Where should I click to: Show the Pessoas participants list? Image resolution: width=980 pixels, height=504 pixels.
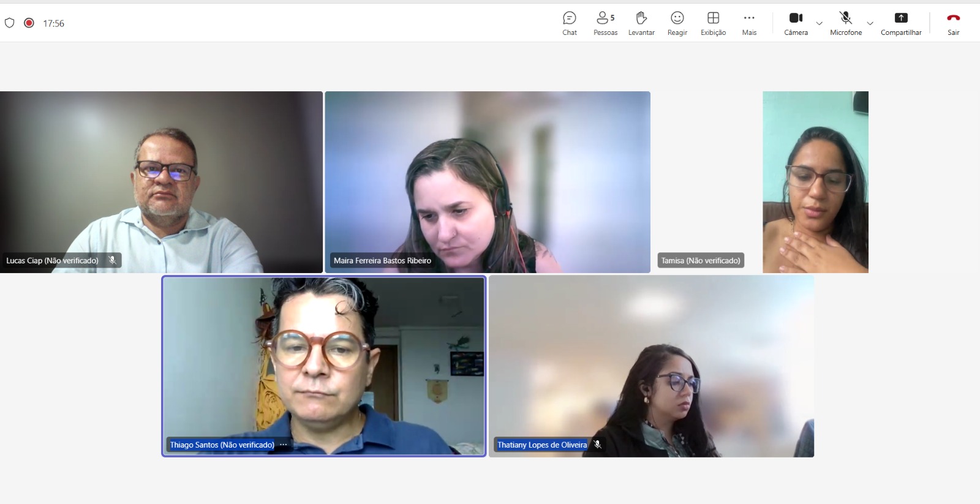click(605, 23)
